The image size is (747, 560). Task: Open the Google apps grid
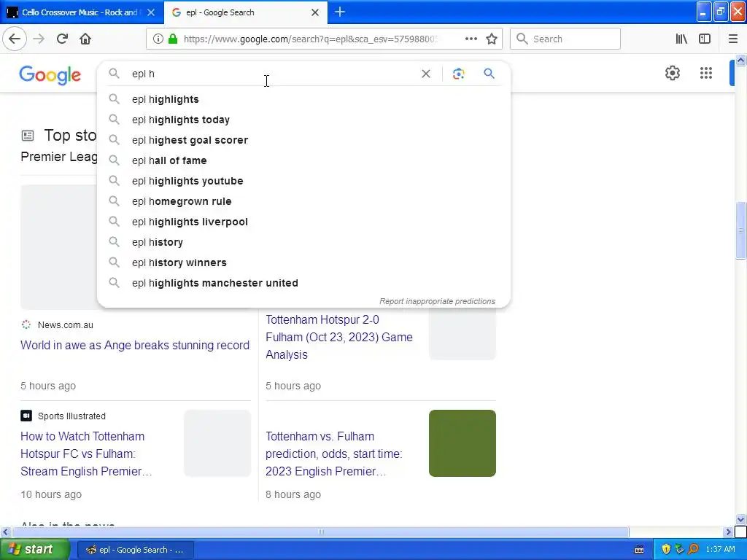pos(705,73)
